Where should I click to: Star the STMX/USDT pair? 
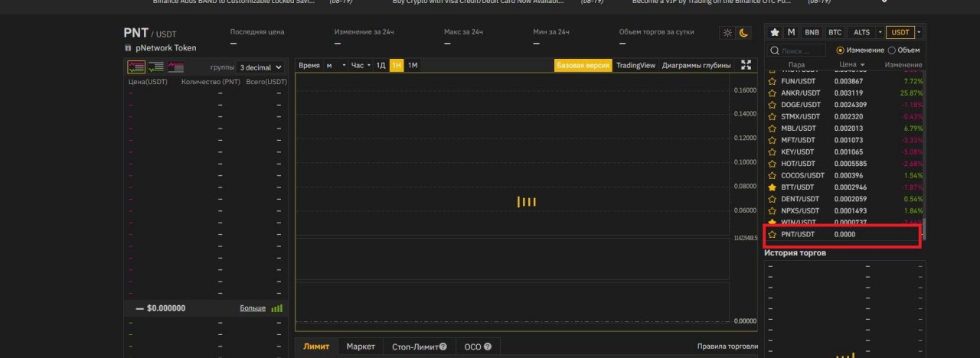[772, 116]
